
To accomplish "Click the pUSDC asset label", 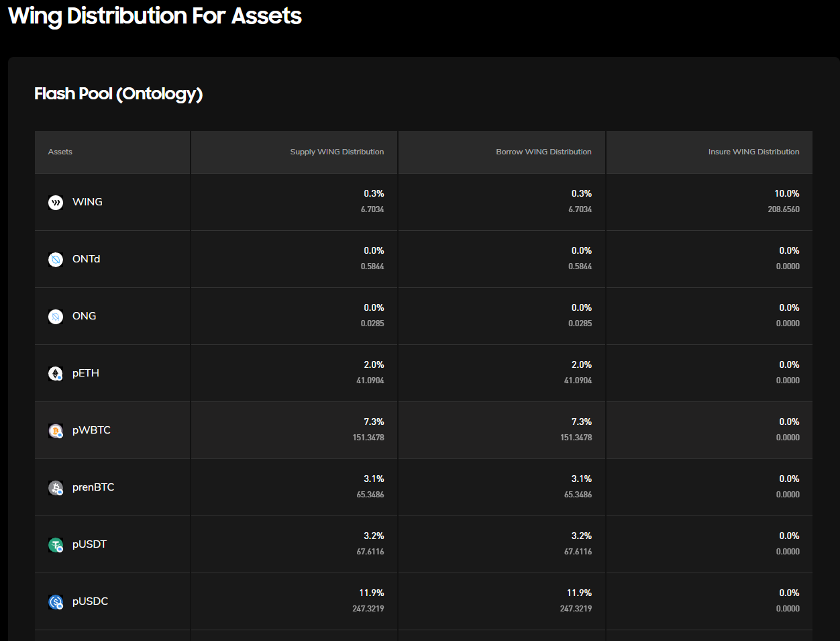I will [90, 601].
